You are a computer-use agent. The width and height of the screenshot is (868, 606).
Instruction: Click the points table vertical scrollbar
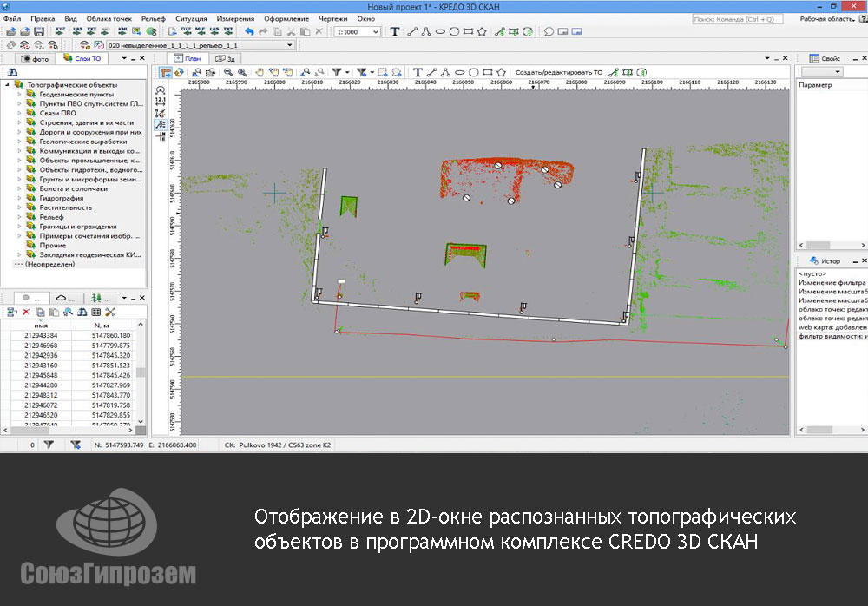pos(141,372)
